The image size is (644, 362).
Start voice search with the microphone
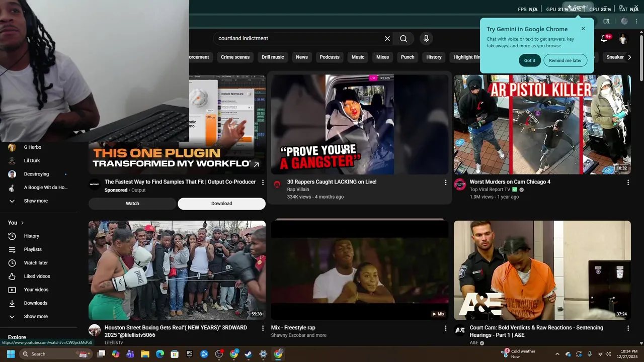click(426, 39)
